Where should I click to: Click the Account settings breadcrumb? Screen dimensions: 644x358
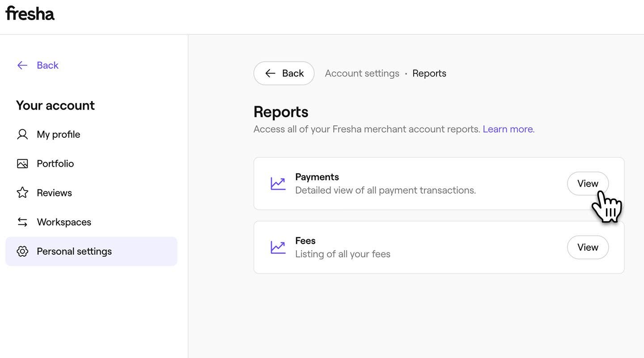(362, 73)
